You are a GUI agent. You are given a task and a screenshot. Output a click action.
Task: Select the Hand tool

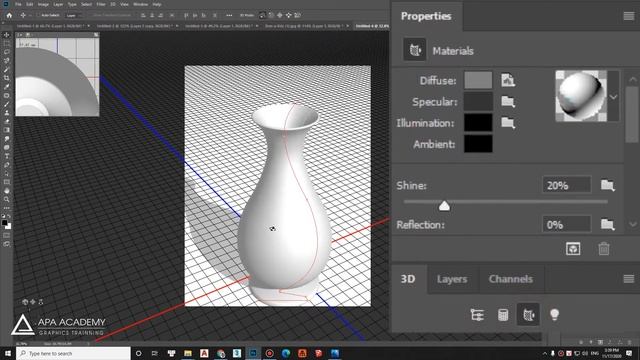[x=7, y=191]
